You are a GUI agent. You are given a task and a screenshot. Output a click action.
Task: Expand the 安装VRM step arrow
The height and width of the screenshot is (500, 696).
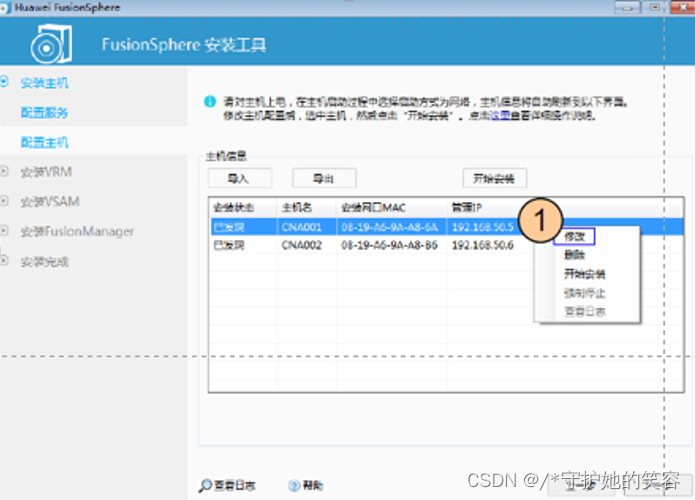pyautogui.click(x=4, y=171)
